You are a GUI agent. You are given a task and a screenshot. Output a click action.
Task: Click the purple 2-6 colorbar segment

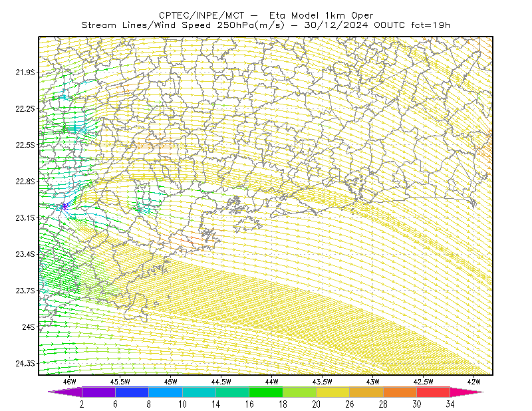[x=98, y=392]
